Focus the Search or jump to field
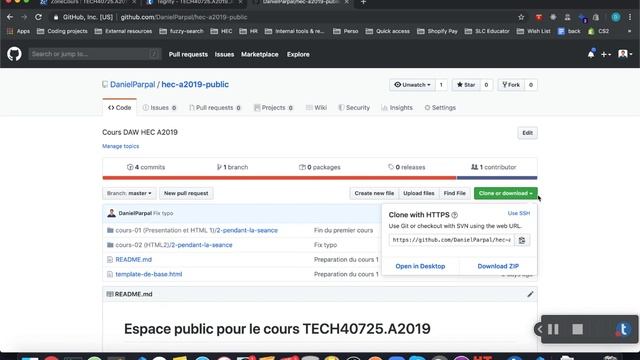640x360 pixels. 95,54
